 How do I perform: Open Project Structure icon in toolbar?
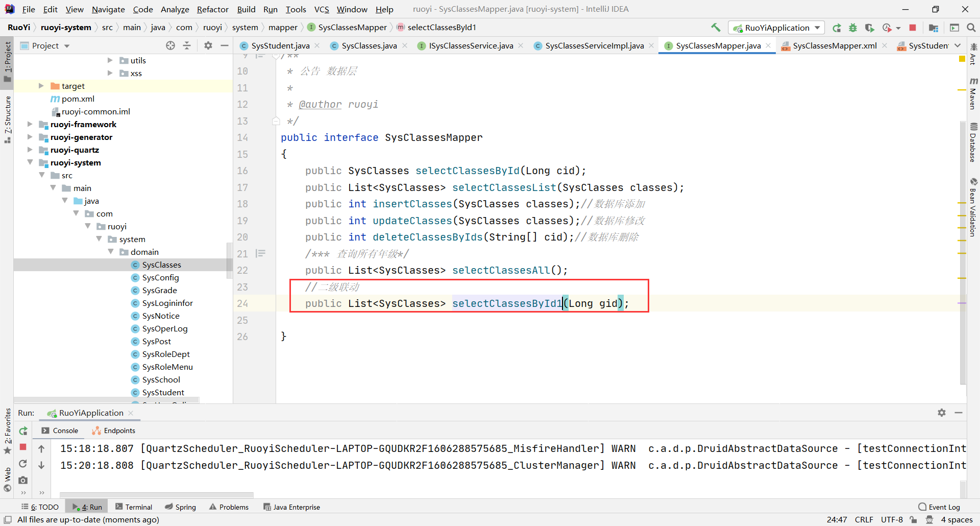pyautogui.click(x=934, y=28)
